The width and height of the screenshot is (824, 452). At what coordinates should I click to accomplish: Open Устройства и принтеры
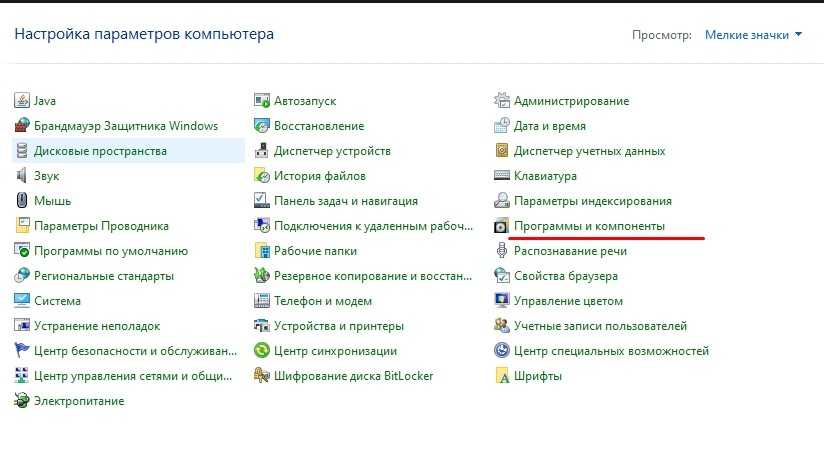coord(339,326)
